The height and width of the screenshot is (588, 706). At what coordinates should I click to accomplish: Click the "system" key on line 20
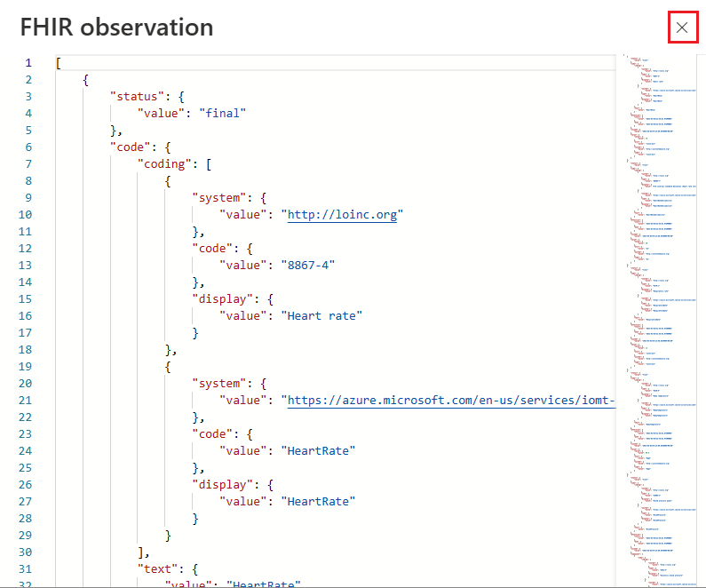point(218,384)
